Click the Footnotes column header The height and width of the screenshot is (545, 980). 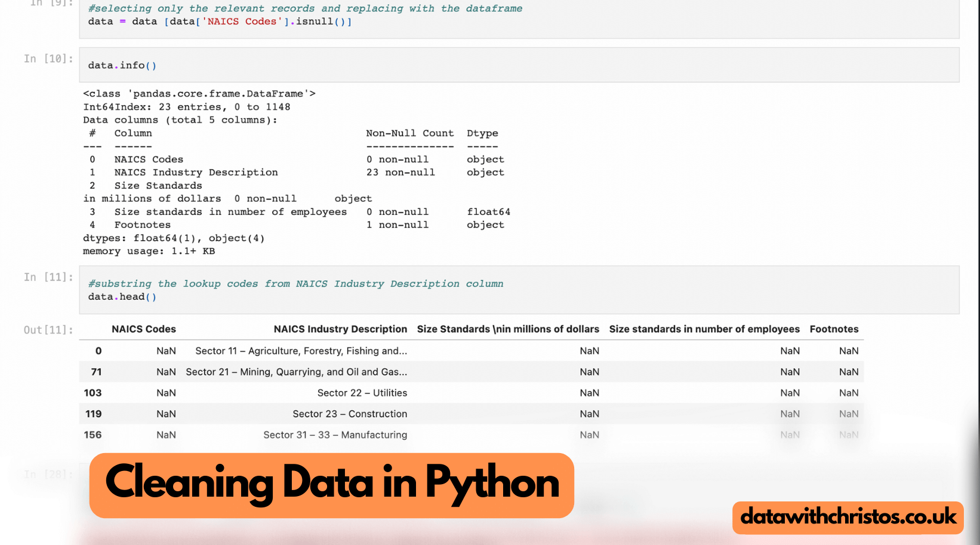(834, 329)
